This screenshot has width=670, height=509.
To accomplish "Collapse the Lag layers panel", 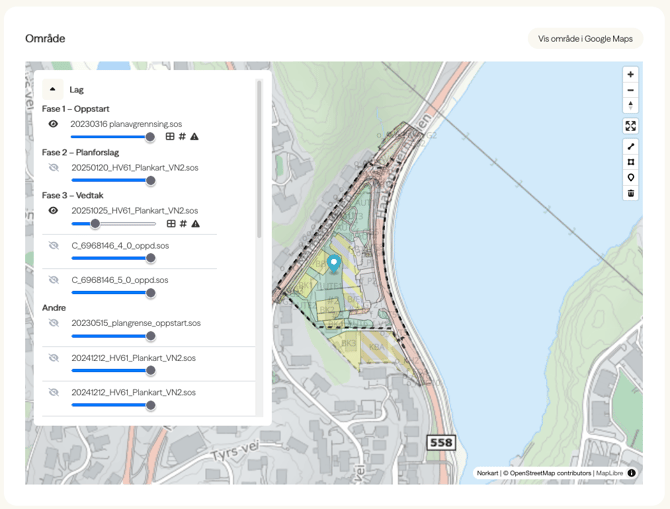I will pyautogui.click(x=53, y=89).
